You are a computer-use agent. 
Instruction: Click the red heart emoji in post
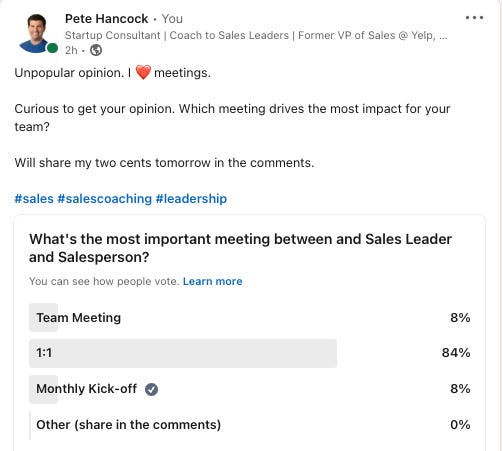(143, 72)
